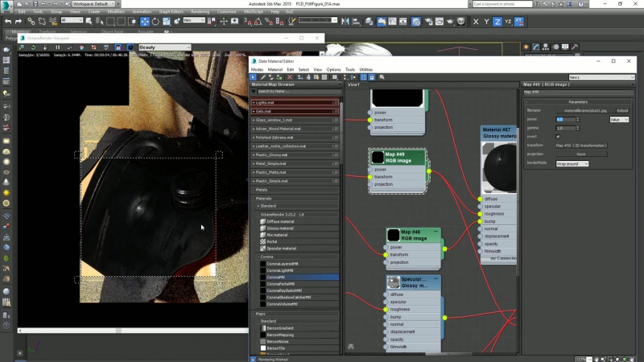Screen dimensions: 644x362
Task: Open the Beauty render pass dropdown
Action: [164, 47]
